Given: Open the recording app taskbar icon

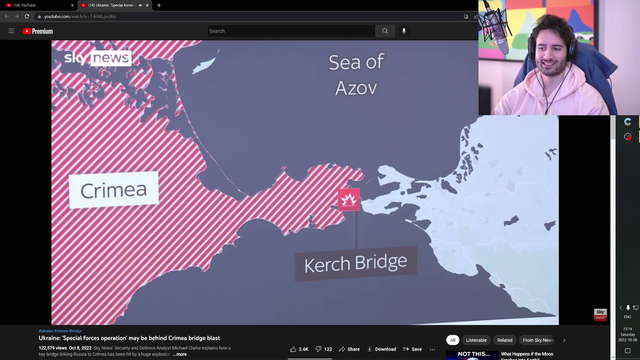Looking at the screenshot, I should pyautogui.click(x=627, y=136).
